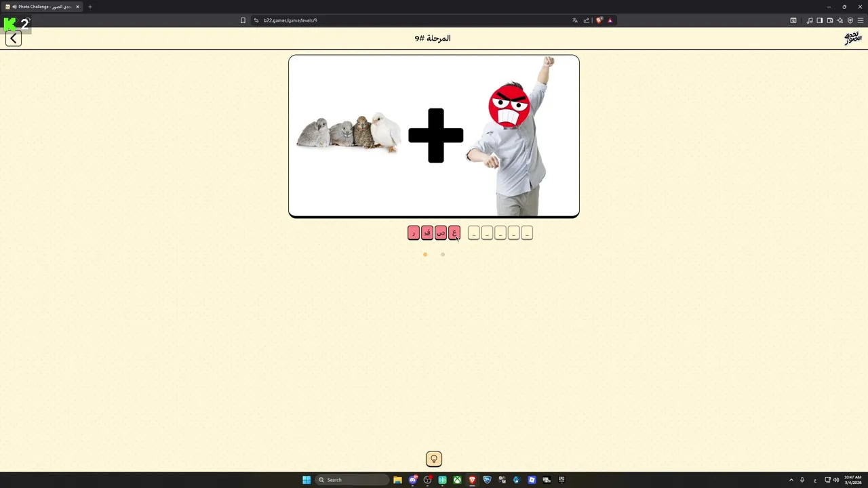The width and height of the screenshot is (868, 488).
Task: Click the microphone icon in the system tray
Action: pyautogui.click(x=802, y=480)
